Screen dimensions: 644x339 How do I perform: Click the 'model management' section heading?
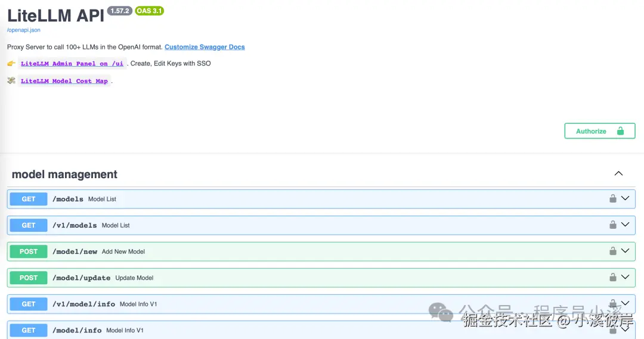pyautogui.click(x=64, y=175)
